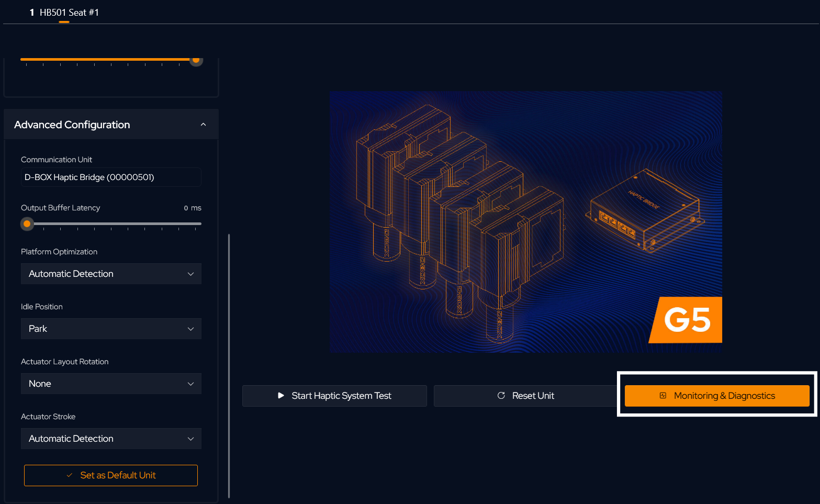Open the Idle Position dropdown showing Park
Screen dimensions: 820x504
pos(111,329)
